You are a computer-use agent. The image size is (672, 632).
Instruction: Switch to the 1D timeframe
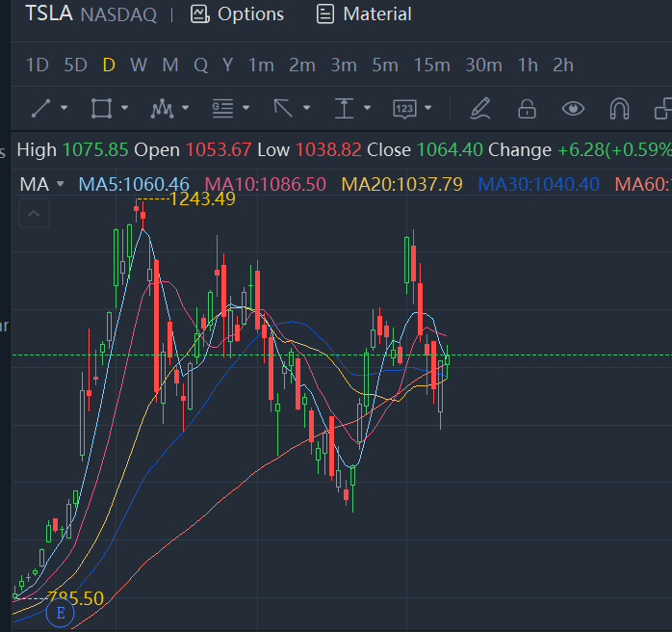(x=38, y=66)
